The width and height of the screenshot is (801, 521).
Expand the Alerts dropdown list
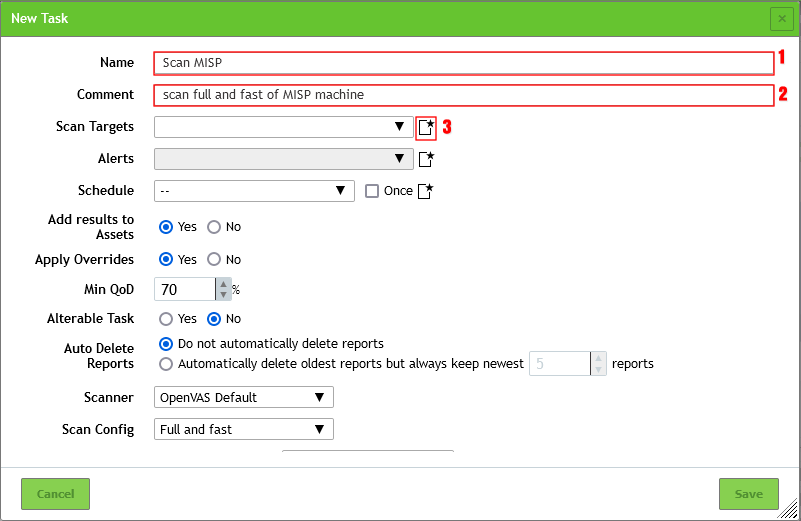[x=283, y=159]
